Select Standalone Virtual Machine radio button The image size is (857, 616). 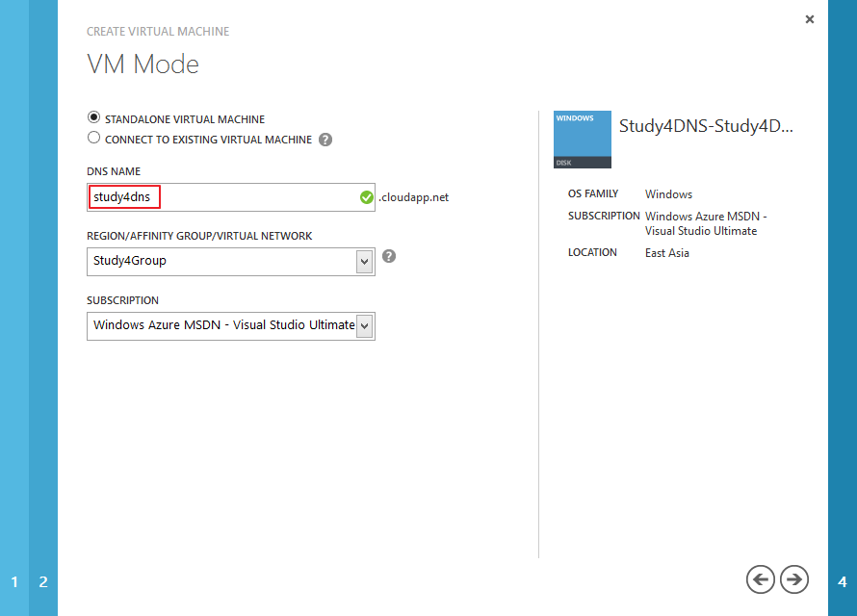point(94,117)
